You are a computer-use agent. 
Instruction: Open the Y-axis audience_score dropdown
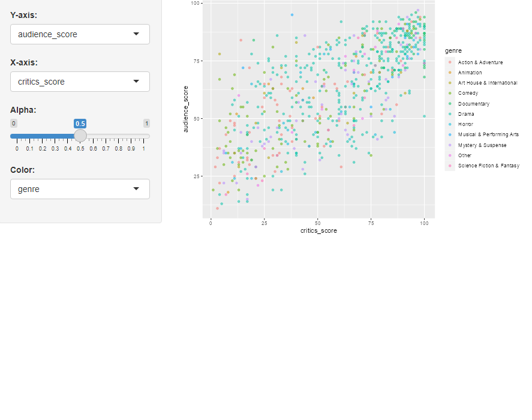[x=80, y=34]
